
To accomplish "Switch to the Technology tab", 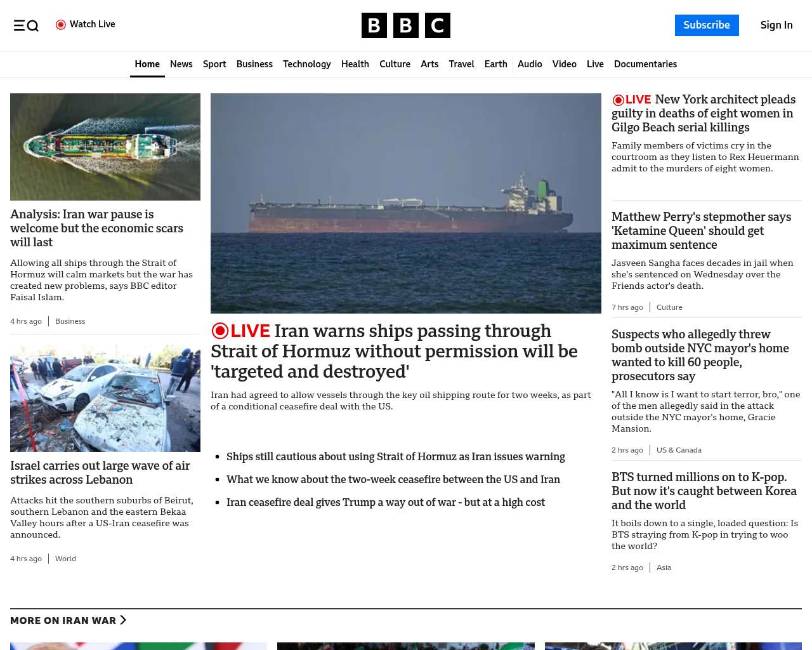I will click(x=306, y=64).
